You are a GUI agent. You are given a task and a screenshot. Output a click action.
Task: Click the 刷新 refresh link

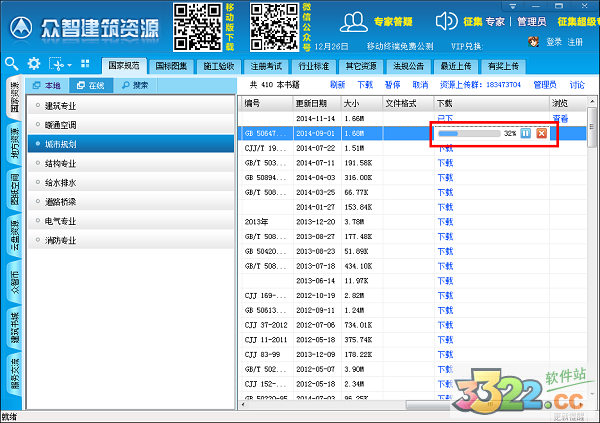pyautogui.click(x=337, y=85)
